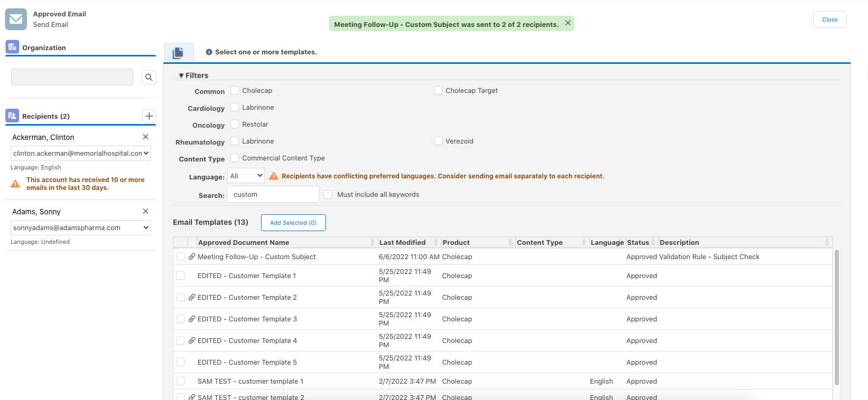The width and height of the screenshot is (868, 400).
Task: Check the Restolar oncology filter
Action: coord(235,124)
